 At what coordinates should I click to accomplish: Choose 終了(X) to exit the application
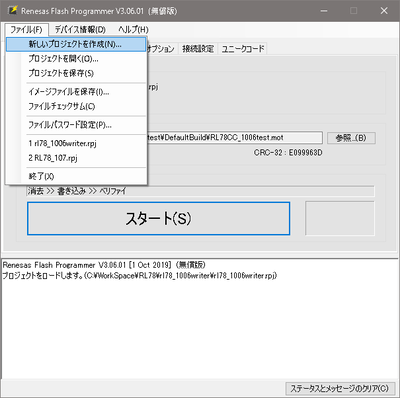click(x=76, y=176)
